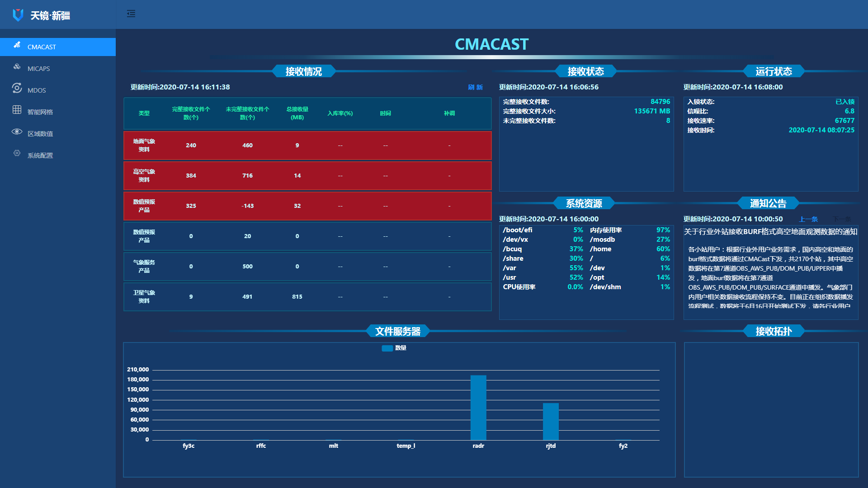Open the 区域数值 menu item
The height and width of the screenshot is (488, 868).
(x=58, y=134)
